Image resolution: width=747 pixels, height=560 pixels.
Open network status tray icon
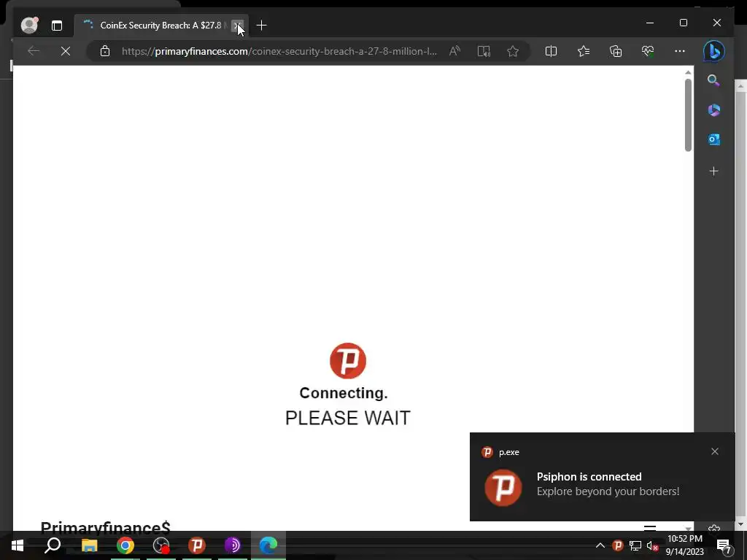tap(635, 545)
